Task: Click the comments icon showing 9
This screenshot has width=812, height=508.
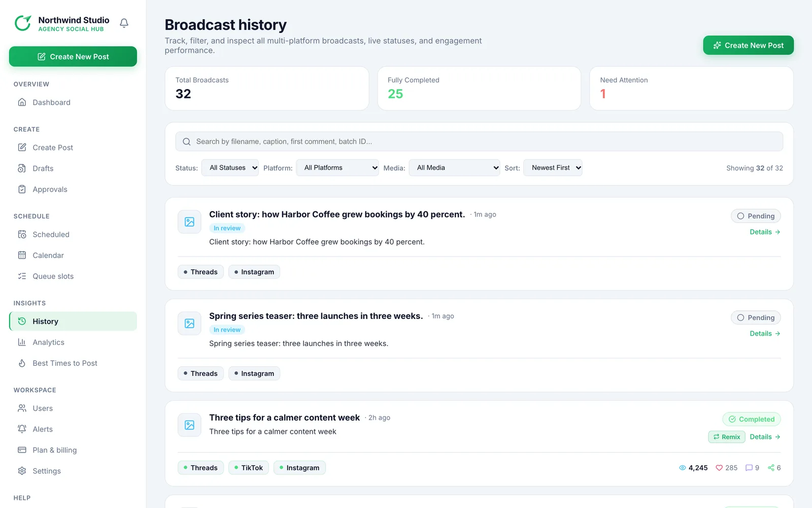Action: 749,468
